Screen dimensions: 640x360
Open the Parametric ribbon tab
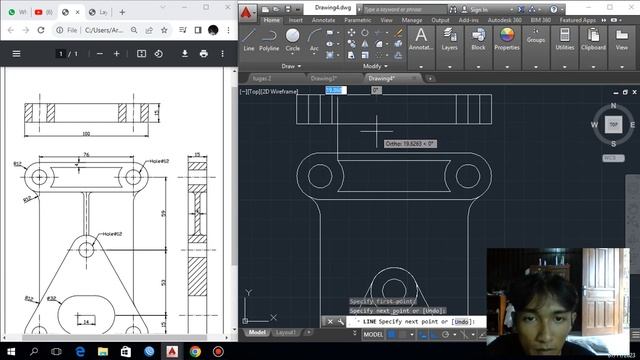click(x=358, y=20)
